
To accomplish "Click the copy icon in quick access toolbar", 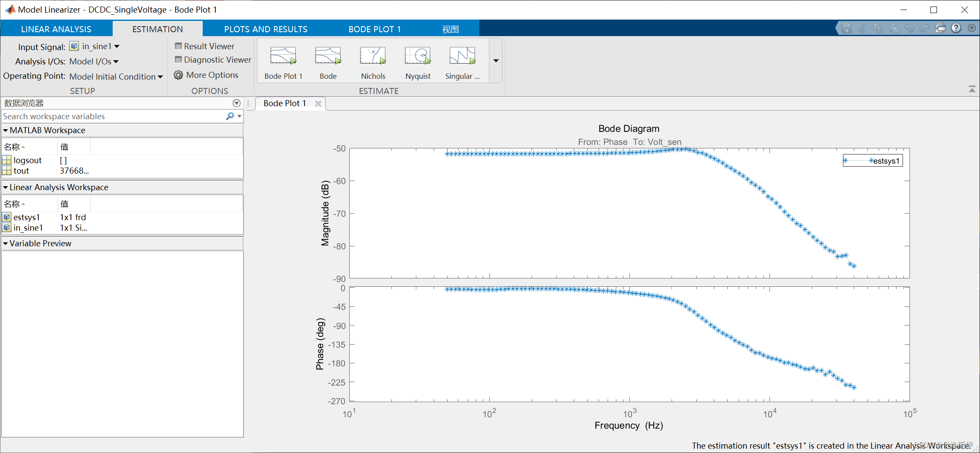I will pyautogui.click(x=878, y=28).
